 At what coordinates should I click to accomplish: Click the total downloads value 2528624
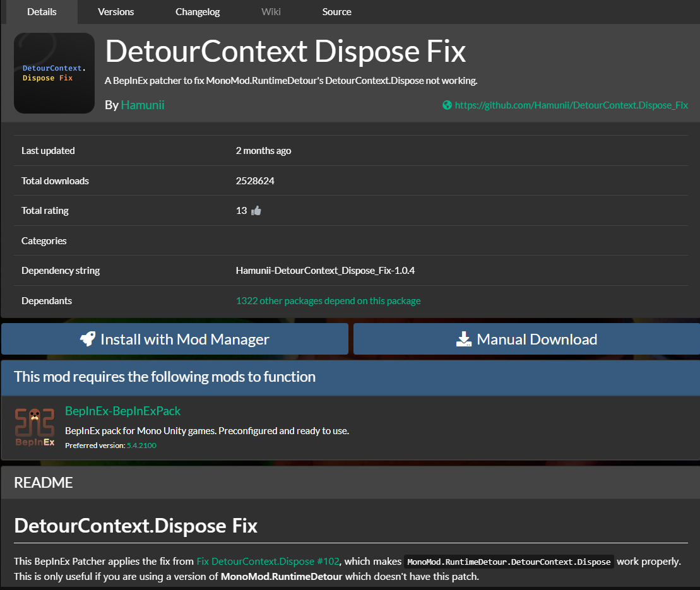pyautogui.click(x=255, y=180)
